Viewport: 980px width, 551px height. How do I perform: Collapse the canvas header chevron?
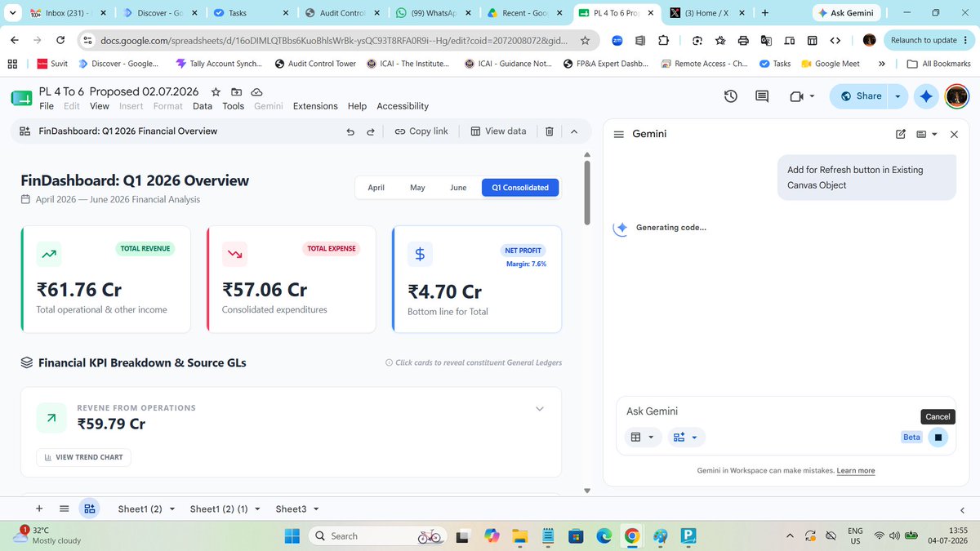[x=574, y=131]
